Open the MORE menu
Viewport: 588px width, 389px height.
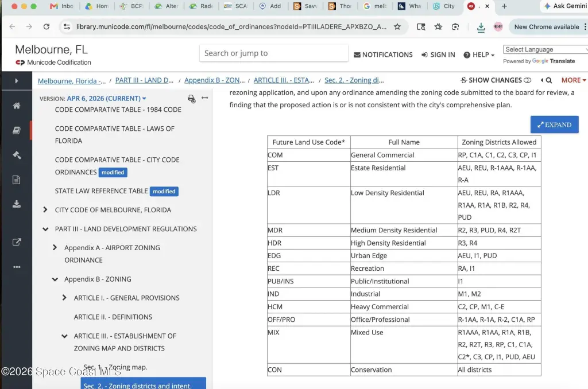(x=574, y=80)
